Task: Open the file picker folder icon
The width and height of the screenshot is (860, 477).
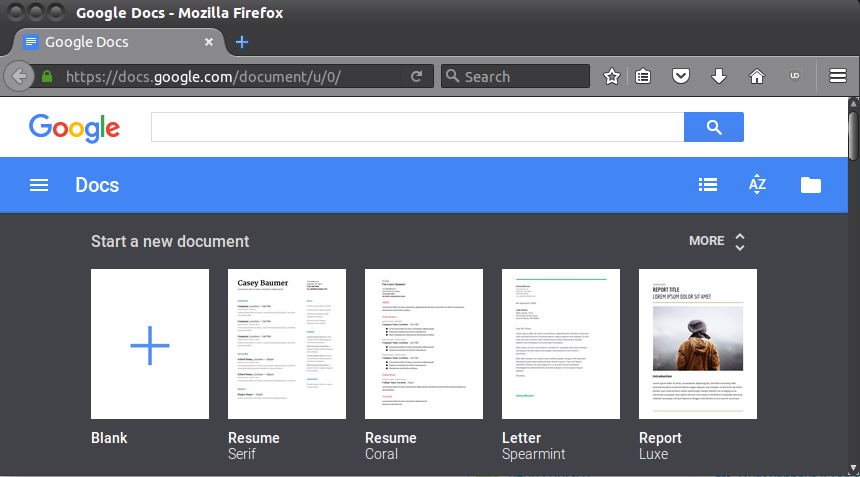Action: click(x=811, y=185)
